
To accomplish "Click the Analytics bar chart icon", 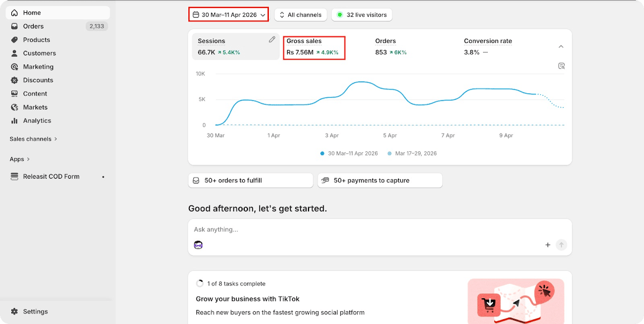I will [14, 121].
